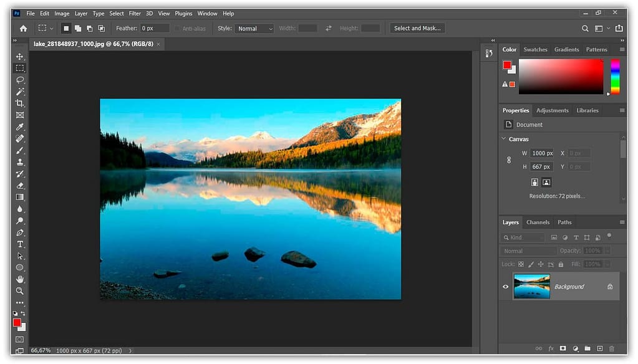
Task: Open the Filter menu
Action: click(x=135, y=13)
